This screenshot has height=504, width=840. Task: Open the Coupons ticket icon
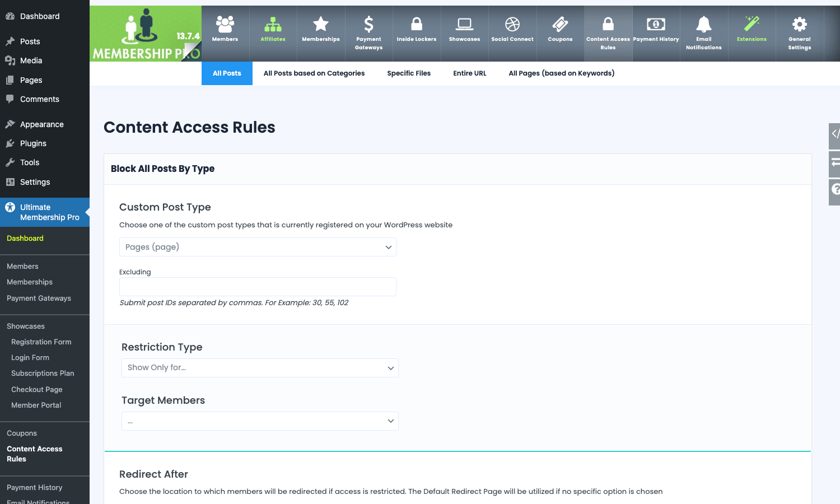click(560, 24)
